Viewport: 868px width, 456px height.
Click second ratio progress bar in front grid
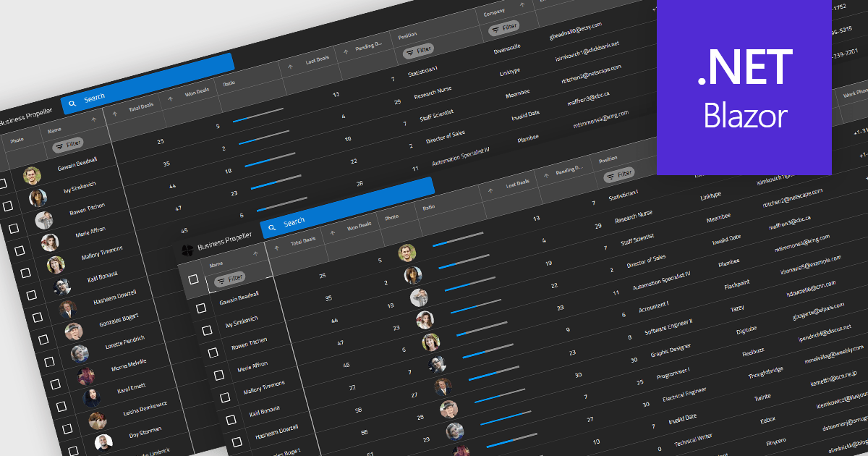[464, 261]
